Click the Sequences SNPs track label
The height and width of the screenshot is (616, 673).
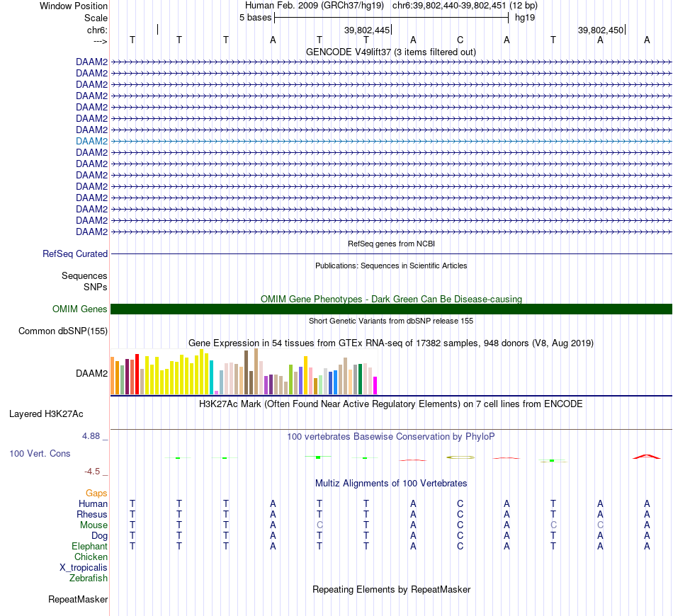84,281
